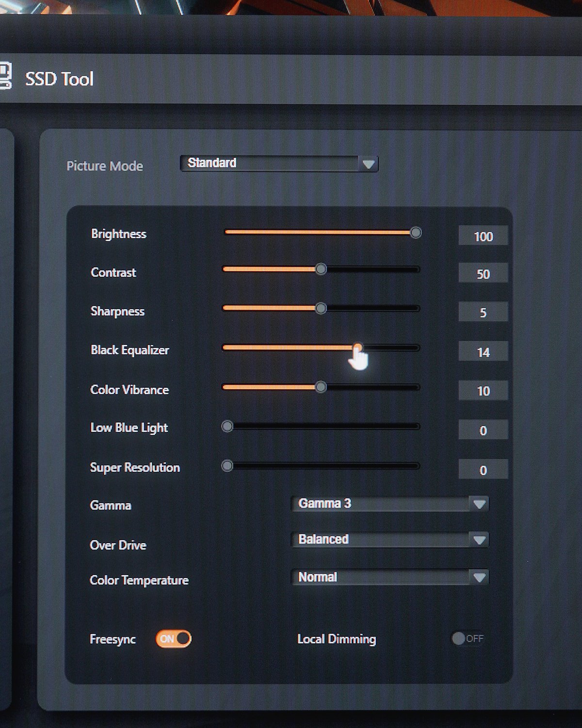
Task: Disable the Freesync toggle
Action: pyautogui.click(x=174, y=639)
